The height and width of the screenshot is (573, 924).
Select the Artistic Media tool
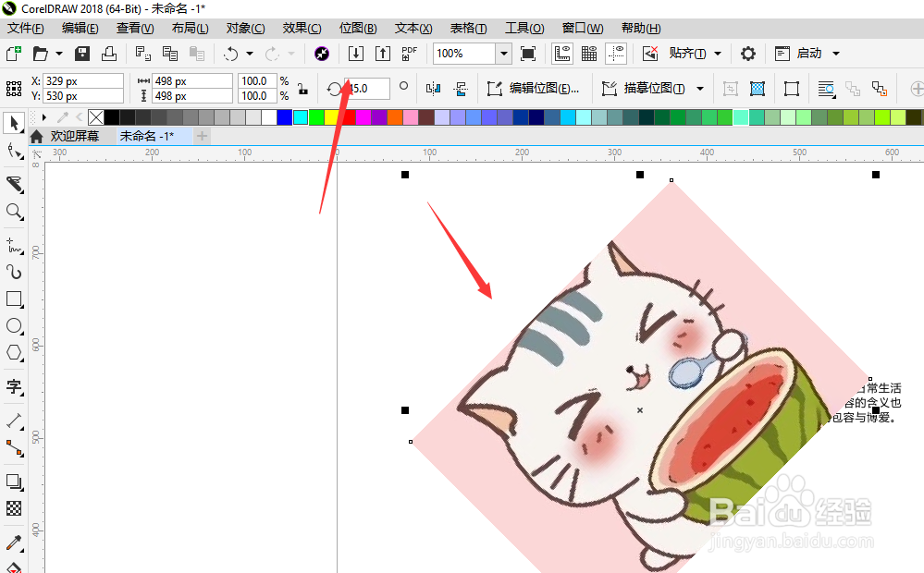pyautogui.click(x=14, y=272)
